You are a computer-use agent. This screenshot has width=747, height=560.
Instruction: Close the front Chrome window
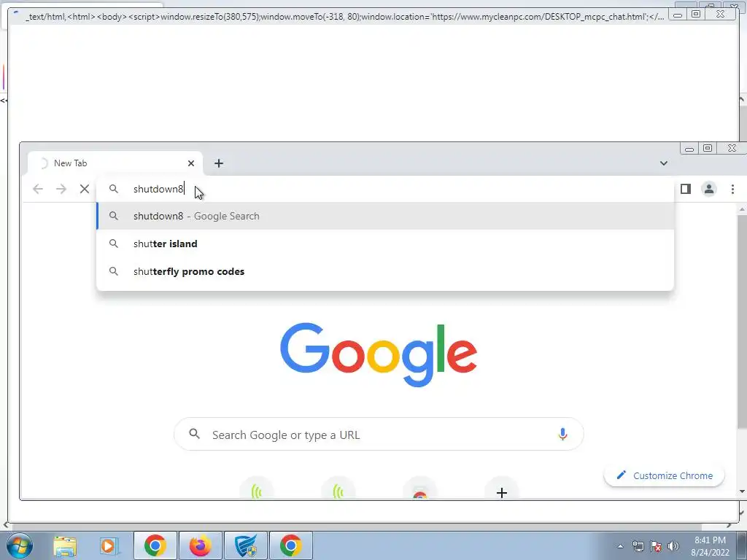click(732, 148)
